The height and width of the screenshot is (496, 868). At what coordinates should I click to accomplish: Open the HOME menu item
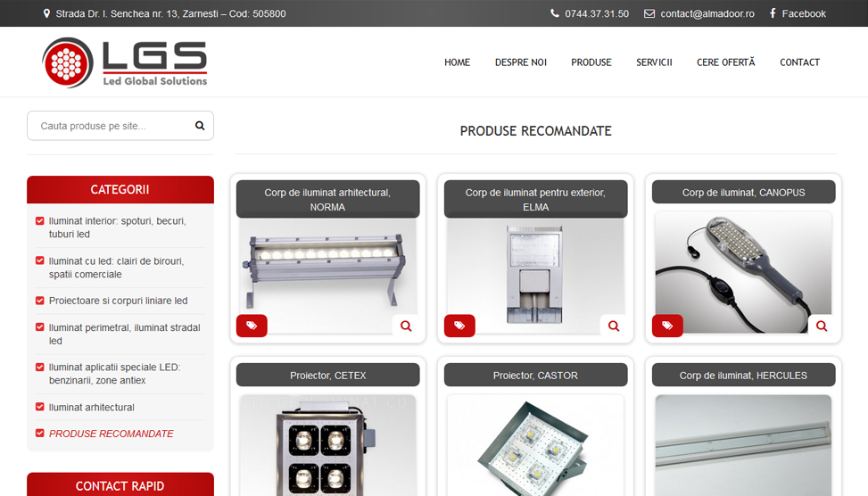coord(458,62)
